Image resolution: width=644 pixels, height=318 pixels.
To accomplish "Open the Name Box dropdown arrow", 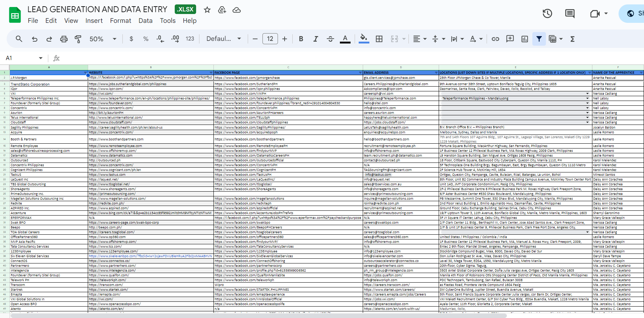I will click(41, 58).
